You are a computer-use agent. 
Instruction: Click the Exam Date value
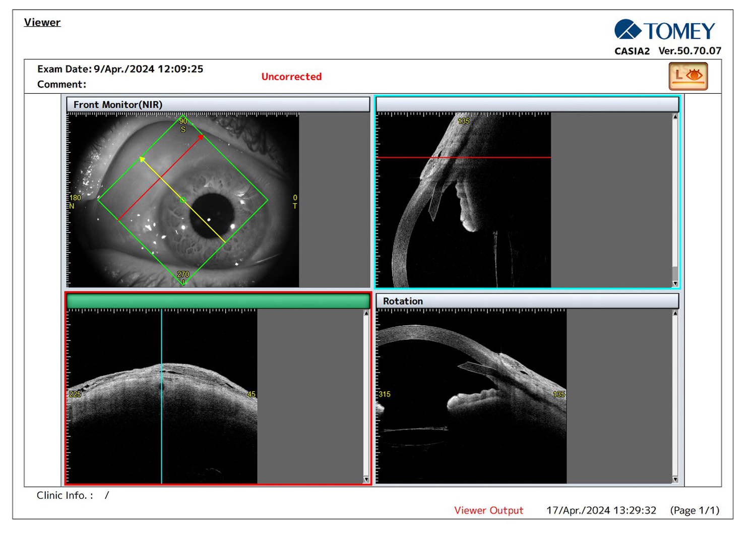(x=149, y=69)
